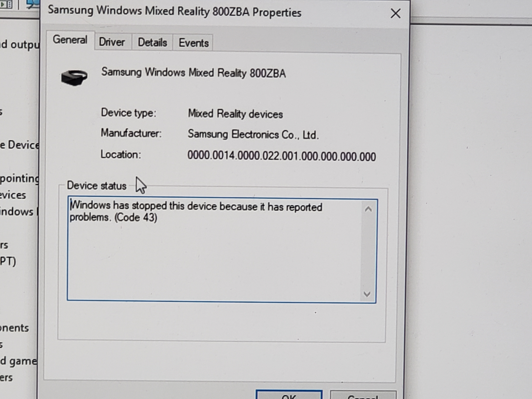This screenshot has width=532, height=399.
Task: Click the OK button
Action: 289,395
